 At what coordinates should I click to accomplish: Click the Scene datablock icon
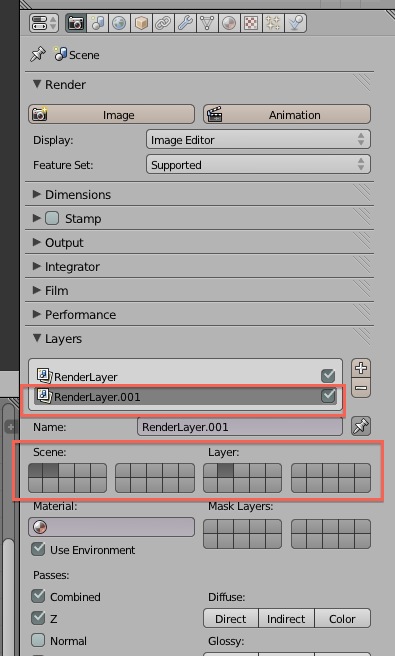click(60, 54)
